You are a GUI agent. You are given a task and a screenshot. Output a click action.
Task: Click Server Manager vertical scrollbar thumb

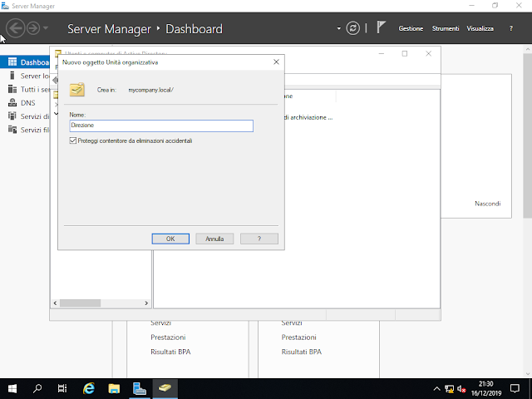528,135
